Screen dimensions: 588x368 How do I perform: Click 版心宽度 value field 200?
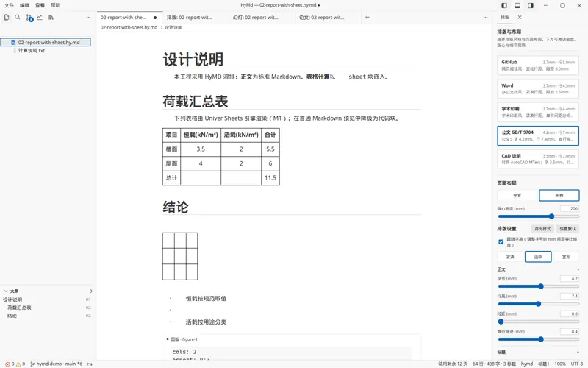click(570, 209)
